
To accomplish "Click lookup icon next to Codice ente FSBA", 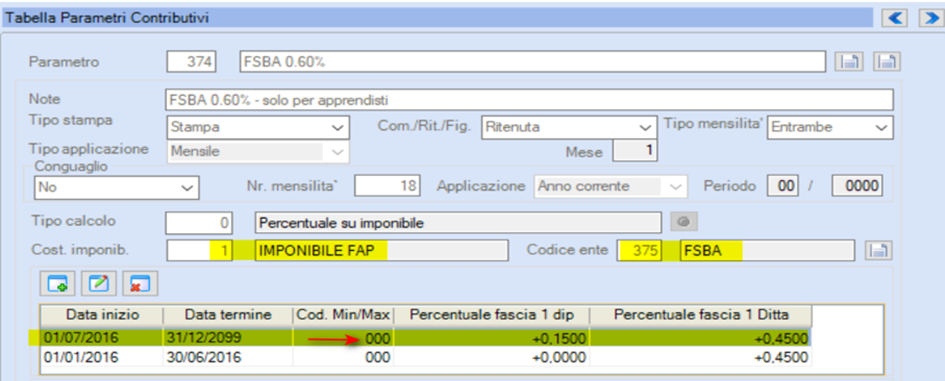I will tap(879, 251).
